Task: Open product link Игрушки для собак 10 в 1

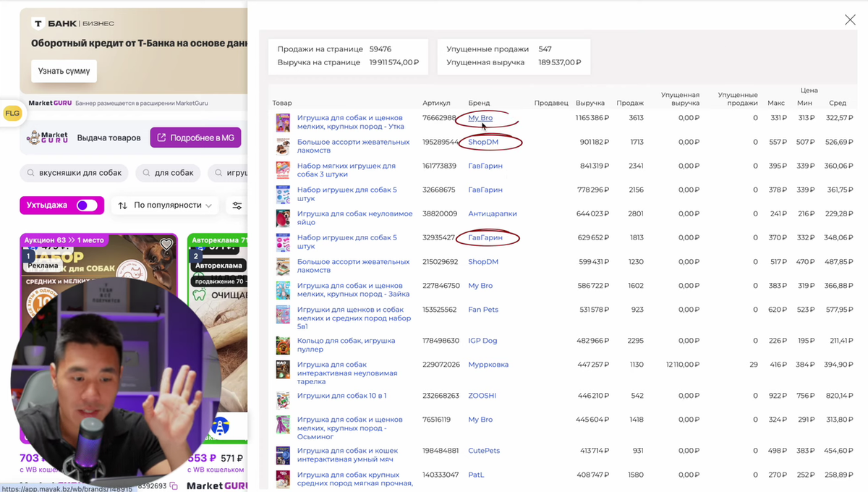Action: (342, 396)
